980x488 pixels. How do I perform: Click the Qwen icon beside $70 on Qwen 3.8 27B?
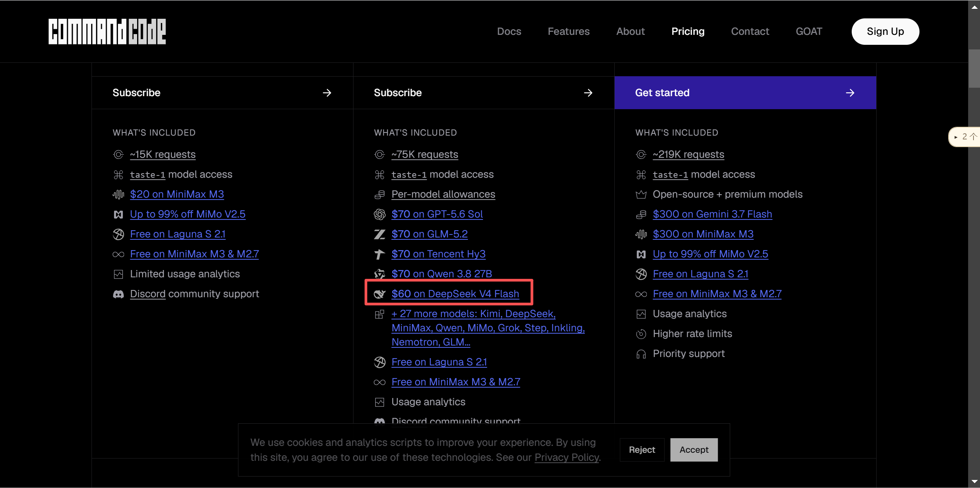pyautogui.click(x=380, y=274)
